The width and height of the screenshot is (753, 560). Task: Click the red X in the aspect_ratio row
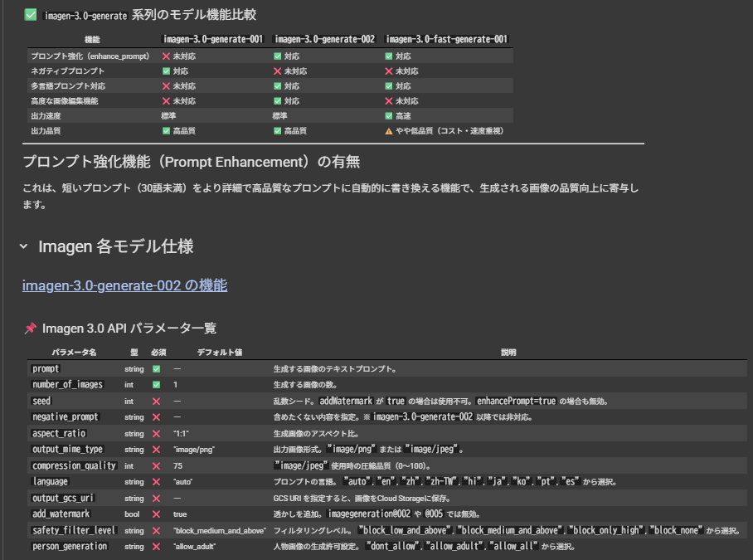pos(157,434)
